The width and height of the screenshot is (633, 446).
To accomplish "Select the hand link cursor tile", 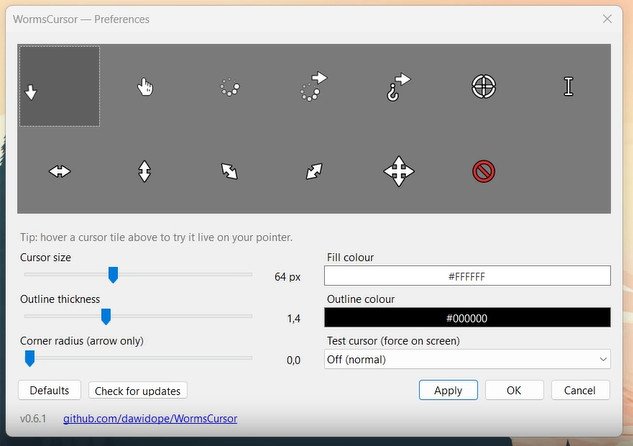I will pos(145,86).
